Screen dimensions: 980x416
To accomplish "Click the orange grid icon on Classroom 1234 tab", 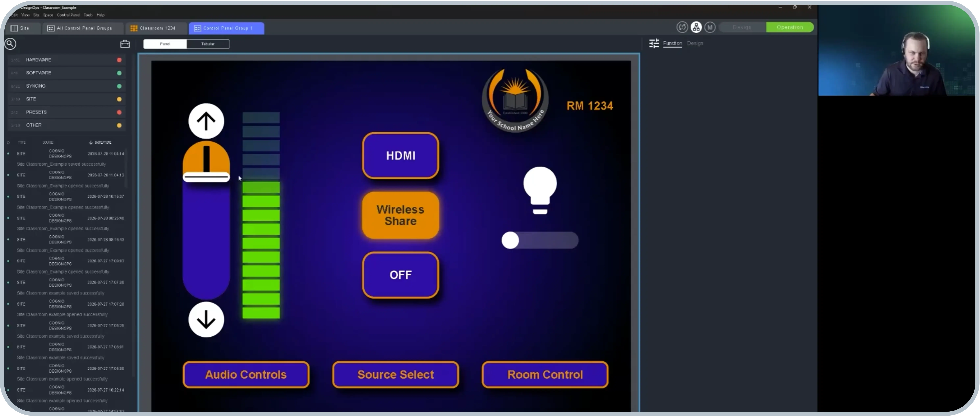I will 134,28.
